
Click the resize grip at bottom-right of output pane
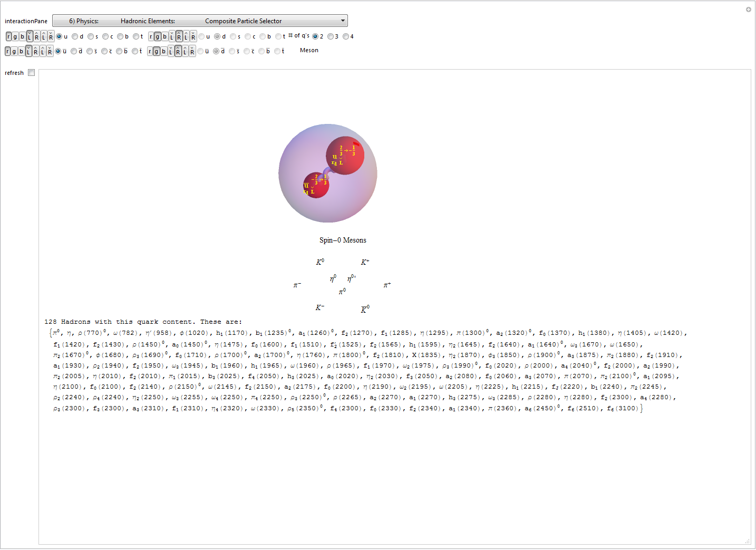pyautogui.click(x=747, y=541)
